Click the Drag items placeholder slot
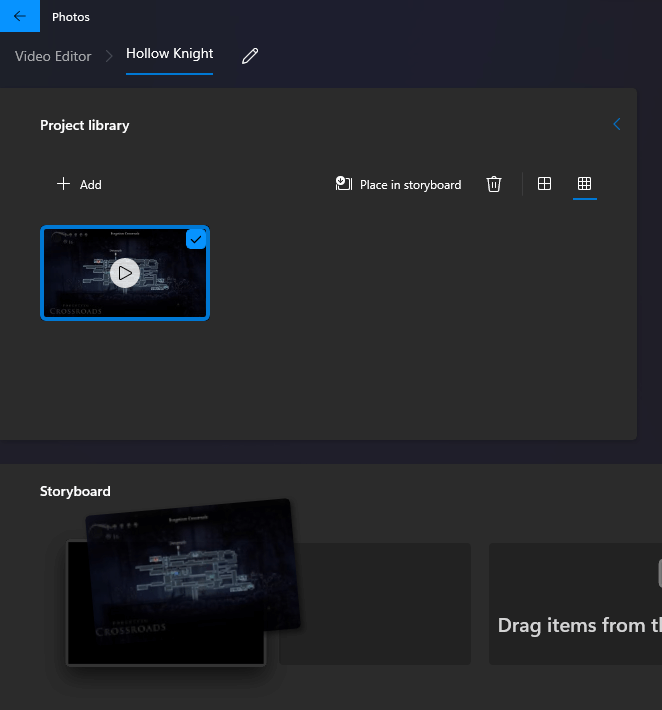Image resolution: width=662 pixels, height=710 pixels. [575, 604]
